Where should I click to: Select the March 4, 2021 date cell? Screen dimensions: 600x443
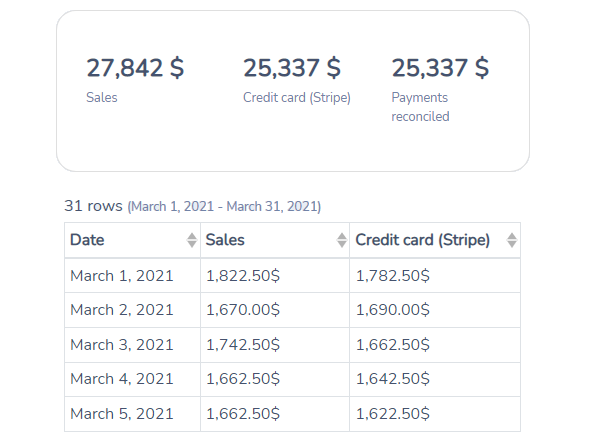pyautogui.click(x=132, y=379)
